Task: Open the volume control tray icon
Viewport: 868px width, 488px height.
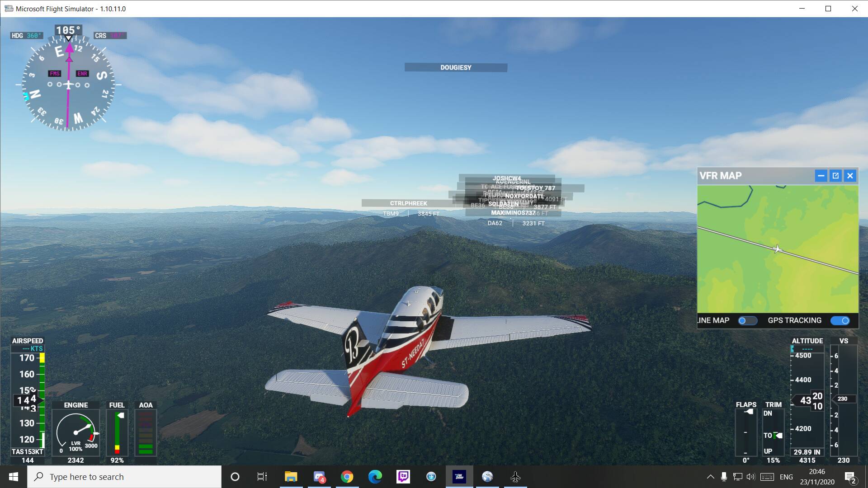Action: (x=751, y=477)
